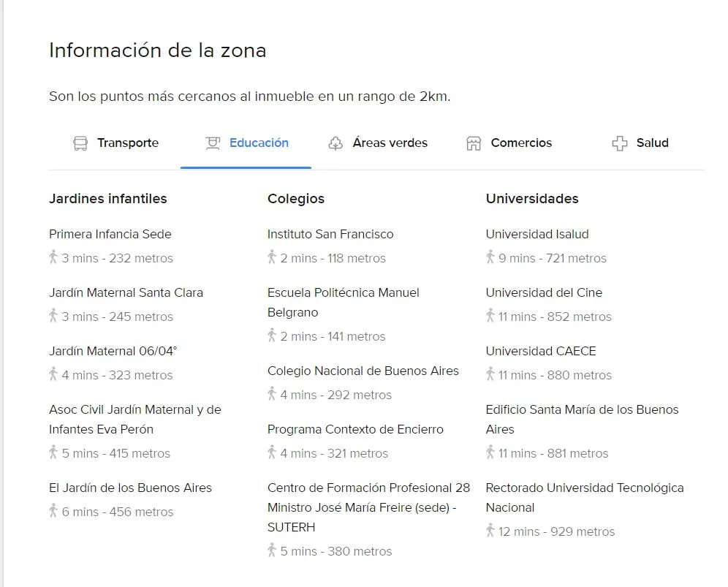Open Colegio Nacional de Buenos Aires entry
Screen dimensions: 728x587
coord(363,371)
